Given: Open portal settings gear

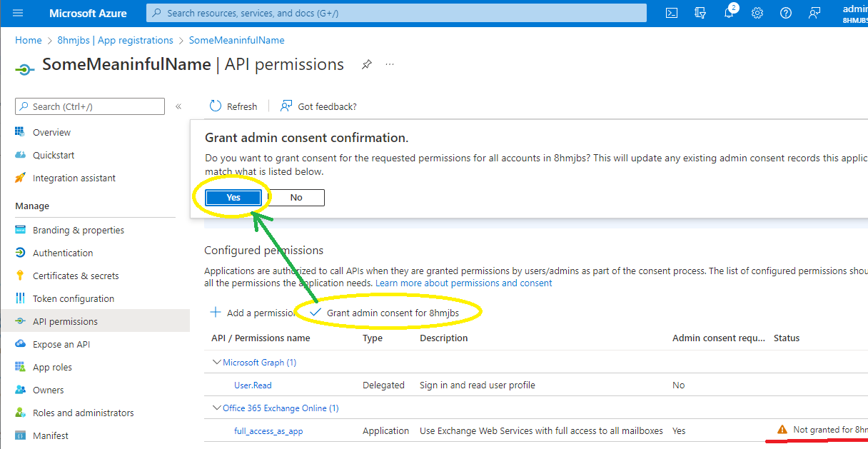Looking at the screenshot, I should click(x=757, y=13).
